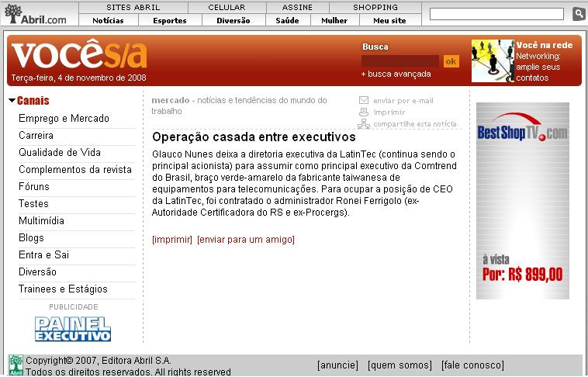Click the Abril.com tree logo
Image resolution: width=588 pixels, height=377 pixels.
[x=13, y=13]
